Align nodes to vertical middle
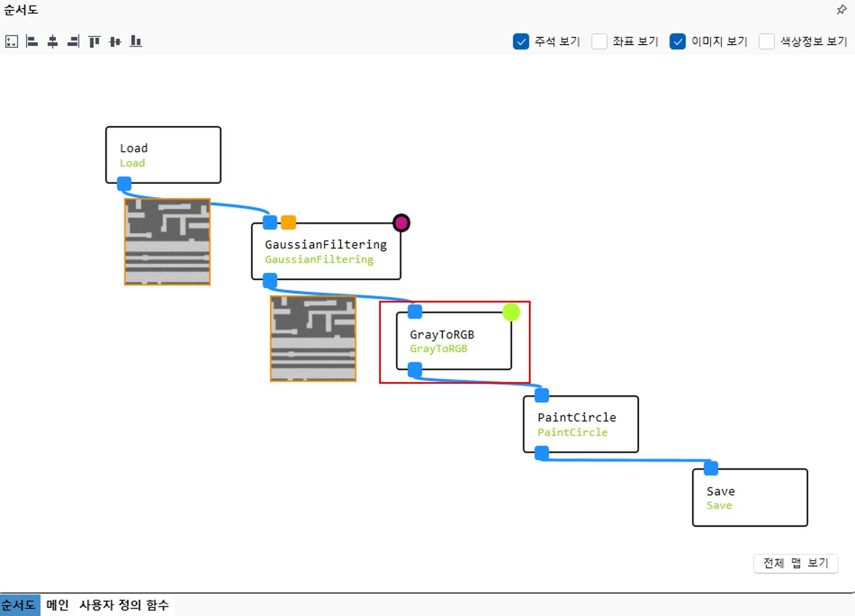 tap(115, 41)
